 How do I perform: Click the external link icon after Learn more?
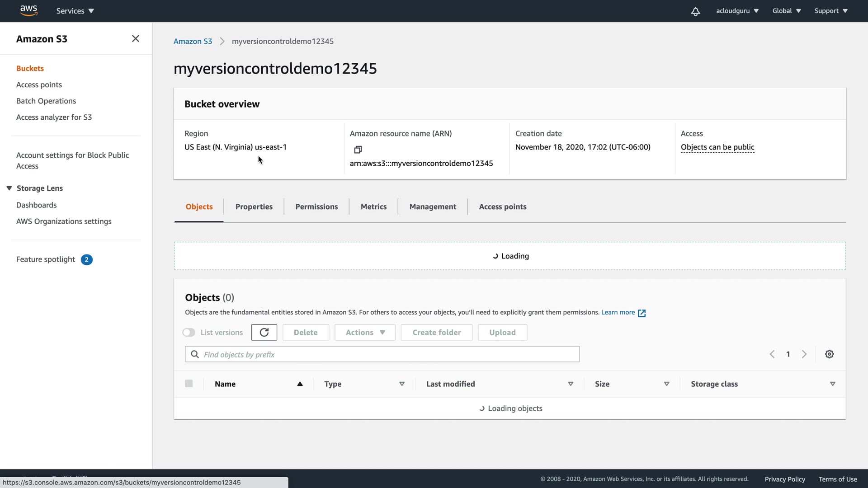tap(642, 313)
